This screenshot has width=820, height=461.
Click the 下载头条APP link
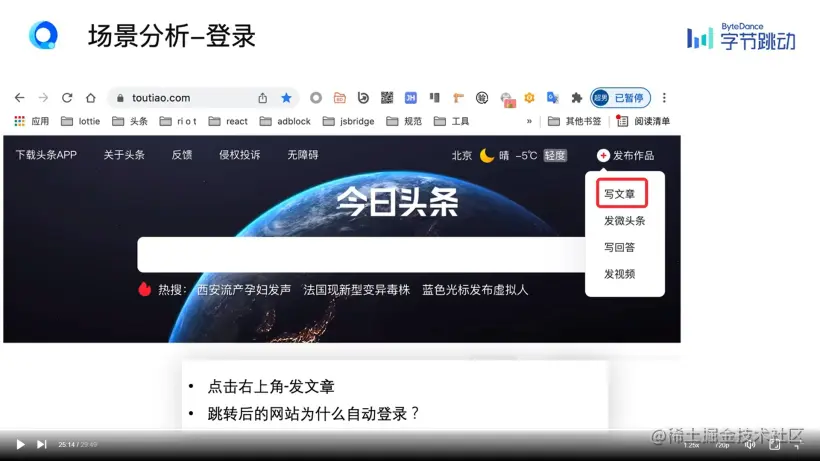[x=46, y=155]
